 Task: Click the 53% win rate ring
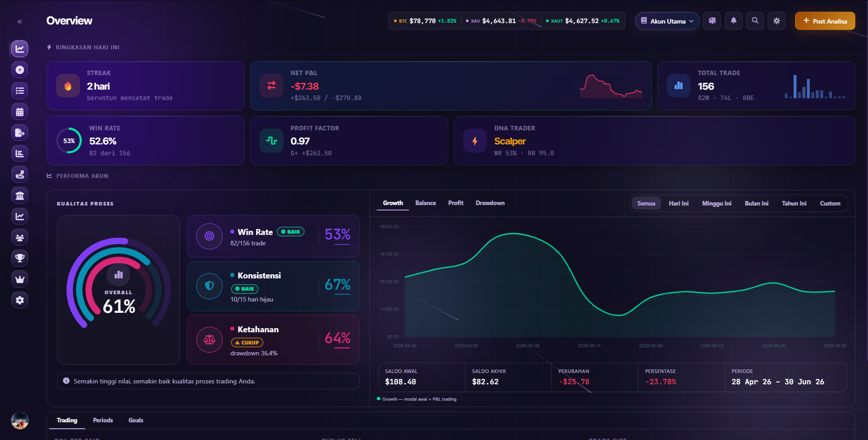coord(69,141)
